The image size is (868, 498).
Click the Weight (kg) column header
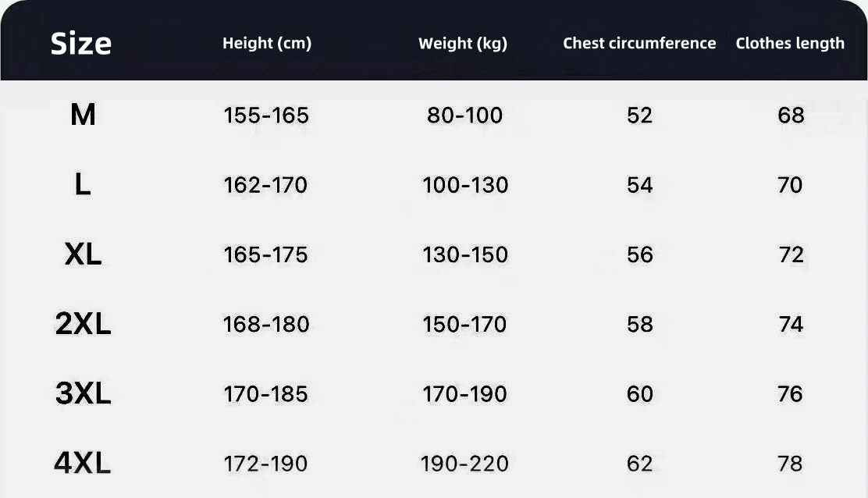[463, 44]
